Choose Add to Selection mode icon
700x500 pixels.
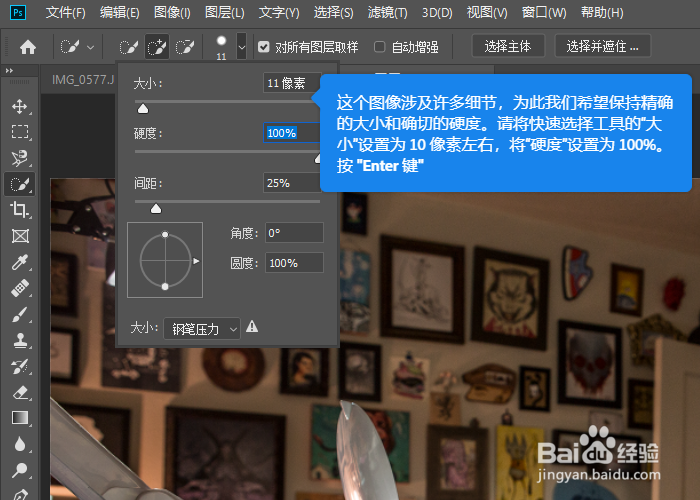(x=157, y=47)
